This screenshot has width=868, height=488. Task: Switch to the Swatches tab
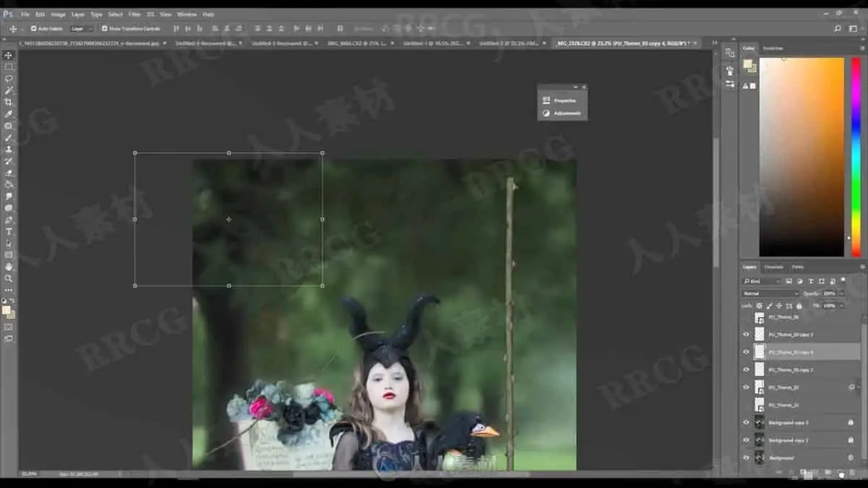[x=773, y=48]
